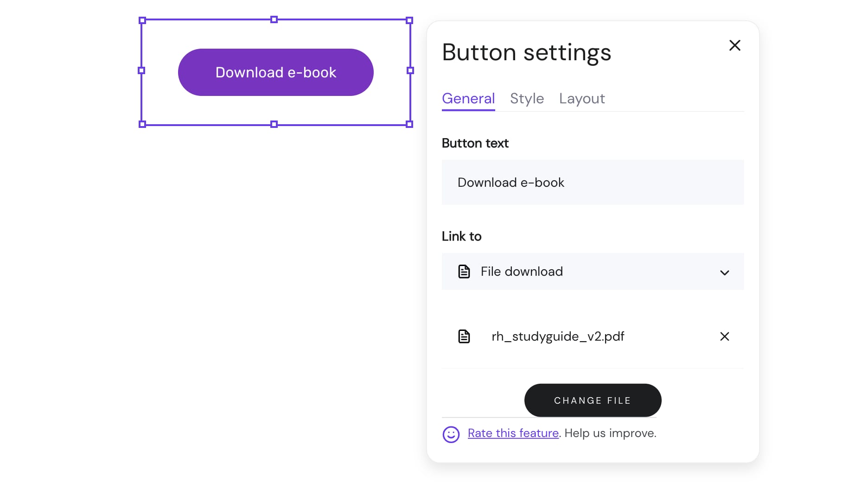
Task: Click the middle-right resize handle
Action: 410,70
